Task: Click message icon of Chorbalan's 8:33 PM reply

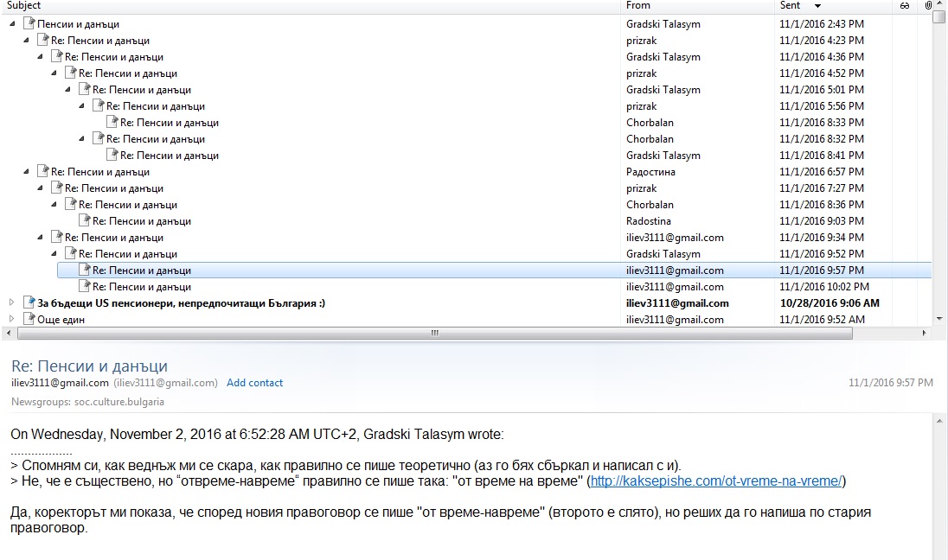Action: (x=112, y=122)
